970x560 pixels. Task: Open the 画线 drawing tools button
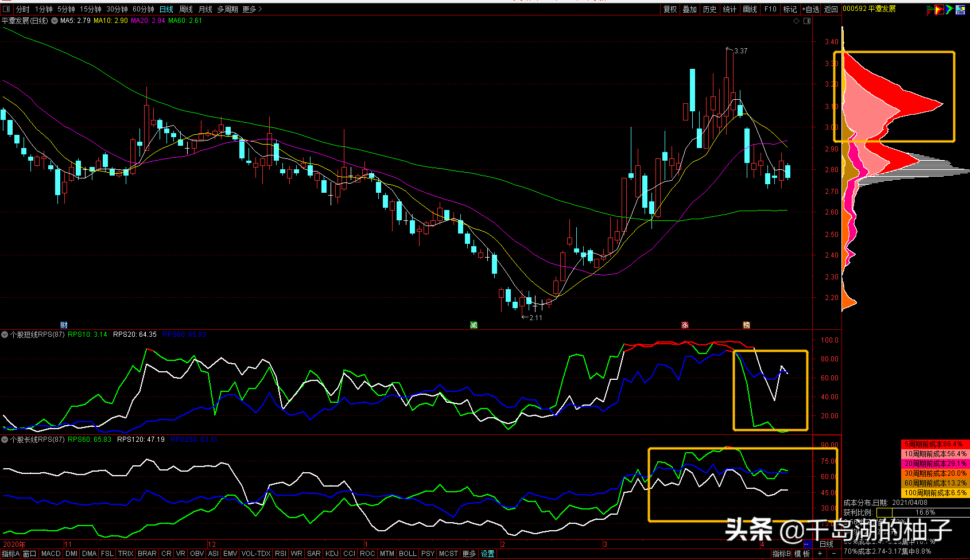tap(750, 9)
